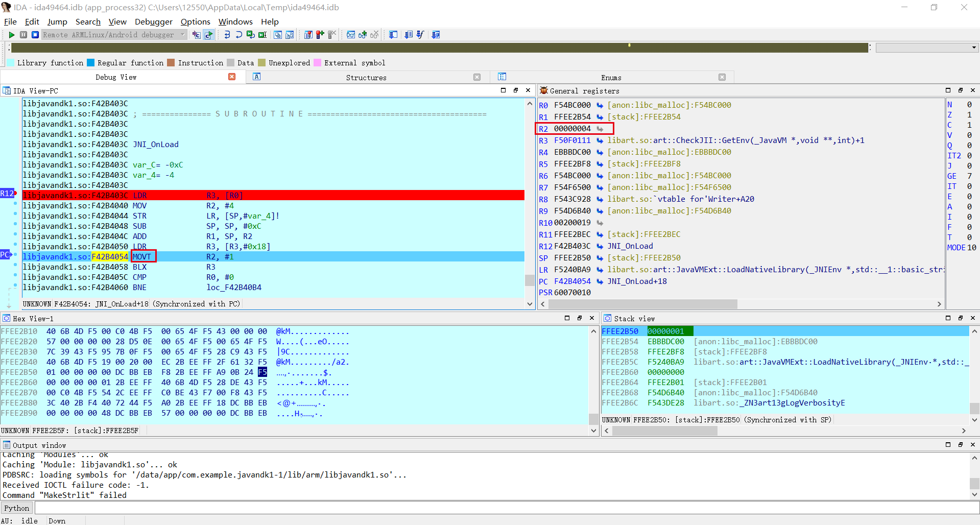Toggle the N flag value
The image size is (980, 525).
pos(969,105)
